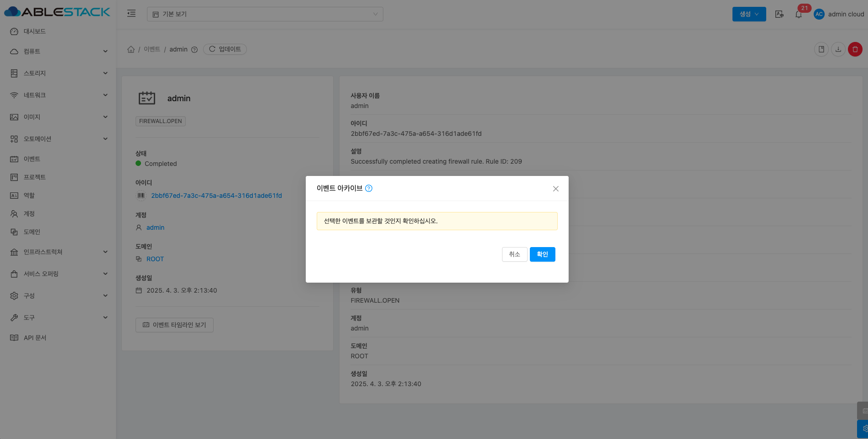Toggle the sidebar collapse menu icon

coord(131,14)
